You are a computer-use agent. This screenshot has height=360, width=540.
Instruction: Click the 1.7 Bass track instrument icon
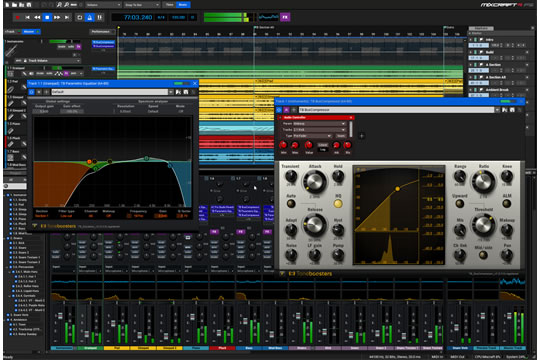click(10, 158)
